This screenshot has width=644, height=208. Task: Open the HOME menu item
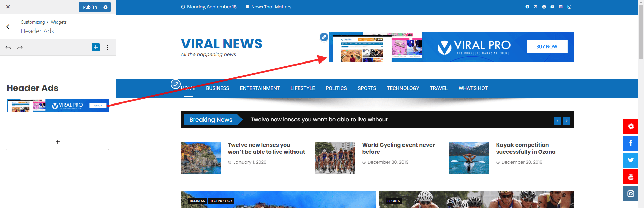click(188, 88)
